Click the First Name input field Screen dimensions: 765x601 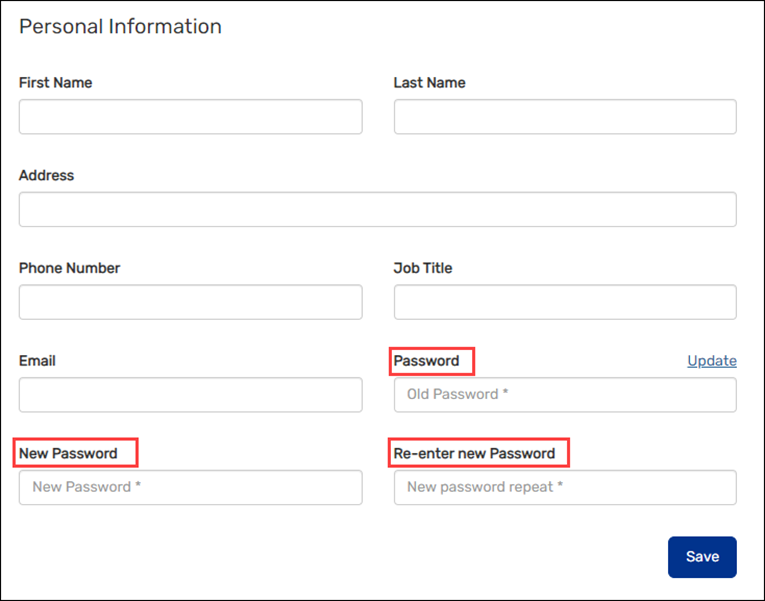pos(190,117)
